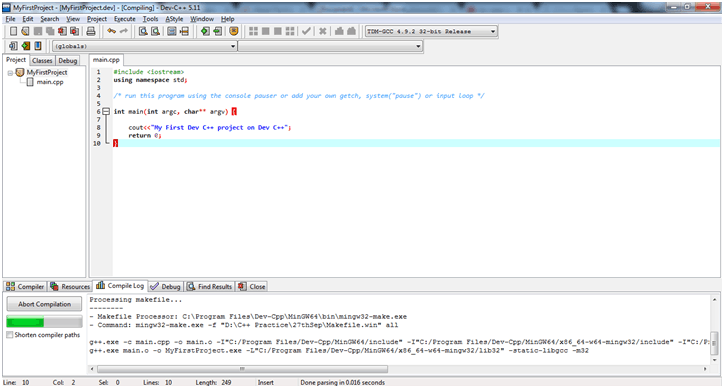Switch to the Resources bottom tab
Viewport: 724px width, 388px height.
(70, 286)
